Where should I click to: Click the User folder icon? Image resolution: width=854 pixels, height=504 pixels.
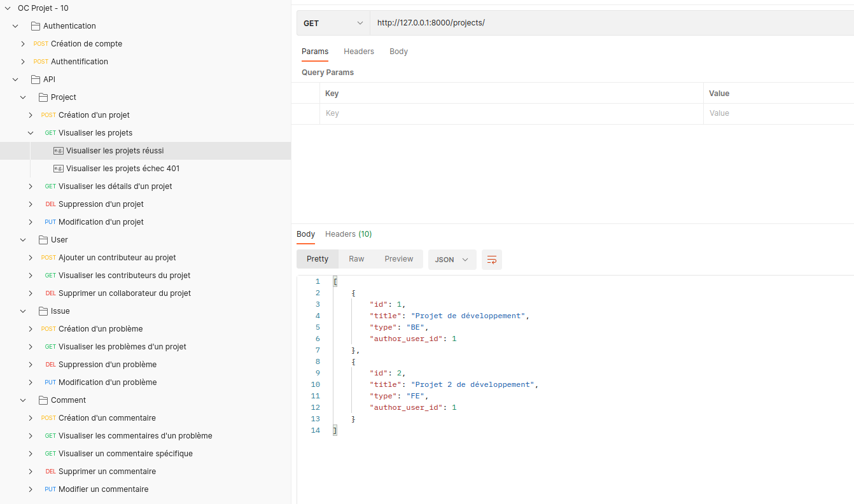pyautogui.click(x=43, y=240)
